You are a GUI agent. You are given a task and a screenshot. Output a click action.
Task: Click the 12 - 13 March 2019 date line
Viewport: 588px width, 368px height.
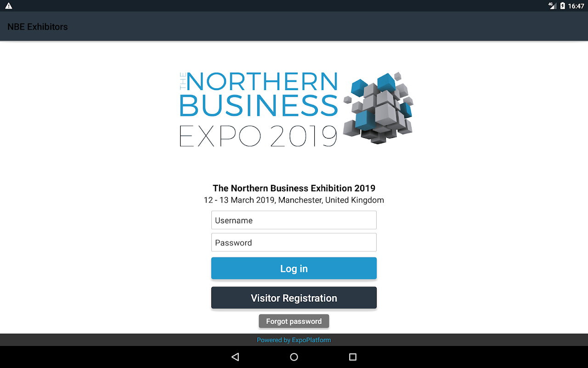point(294,200)
